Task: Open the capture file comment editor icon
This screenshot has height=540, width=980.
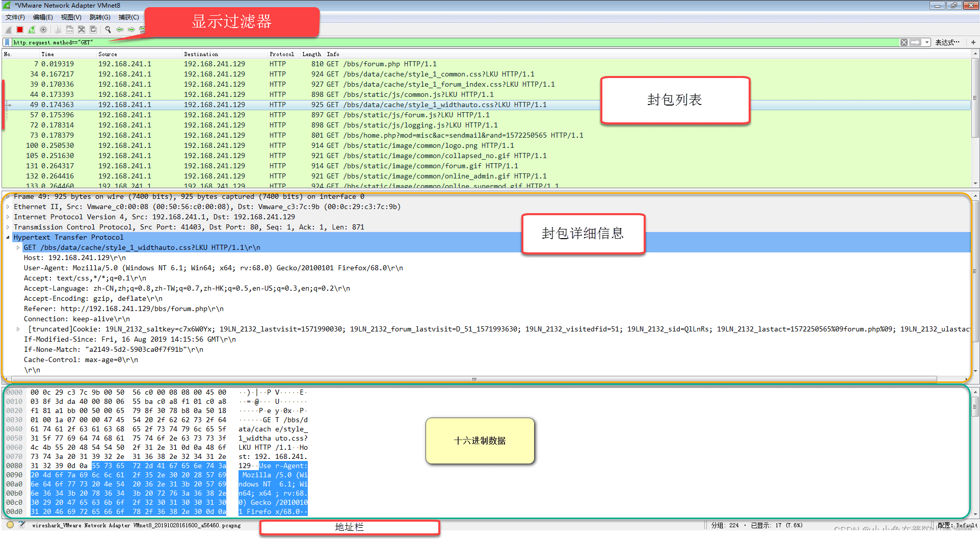Action: [x=22, y=525]
